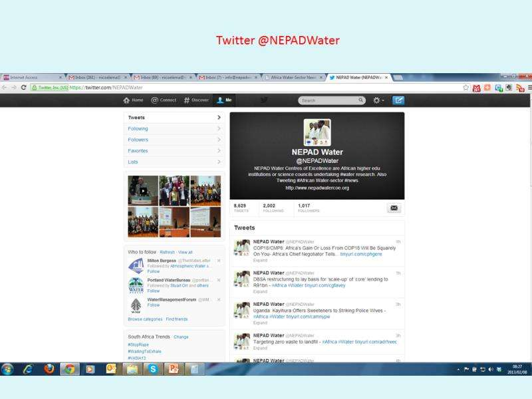Click the Me profile icon
Image resolution: width=532 pixels, height=399 pixels.
click(x=219, y=100)
